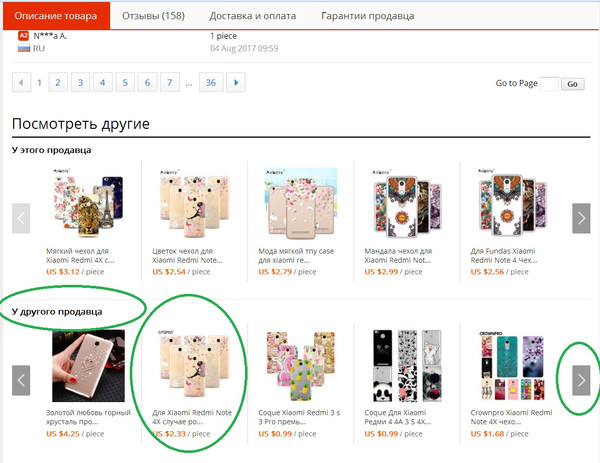Open the gold rhinestone case $4.25 image
This screenshot has height=463, width=600.
coord(88,365)
